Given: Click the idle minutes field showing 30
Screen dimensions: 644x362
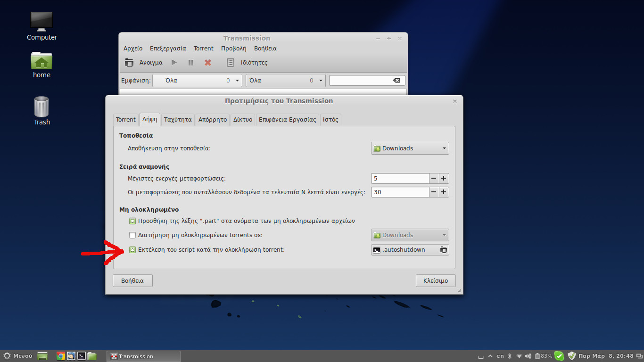Looking at the screenshot, I should pyautogui.click(x=400, y=192).
